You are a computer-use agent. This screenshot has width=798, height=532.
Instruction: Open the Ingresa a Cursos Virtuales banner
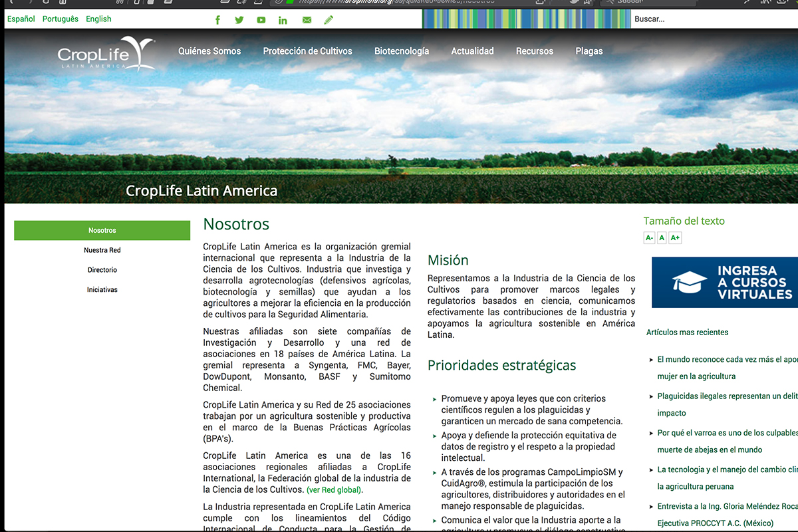click(725, 283)
